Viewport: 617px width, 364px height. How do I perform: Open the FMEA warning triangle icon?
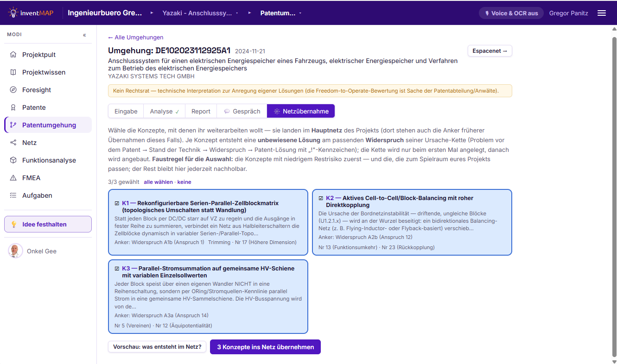[13, 178]
